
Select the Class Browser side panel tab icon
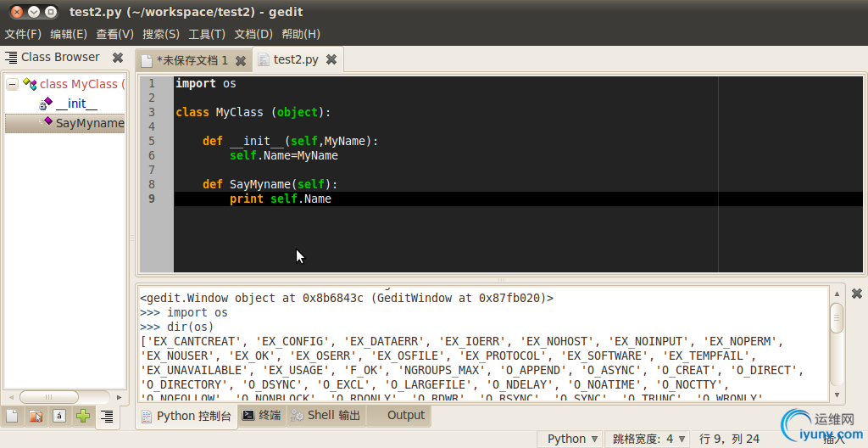tap(107, 416)
